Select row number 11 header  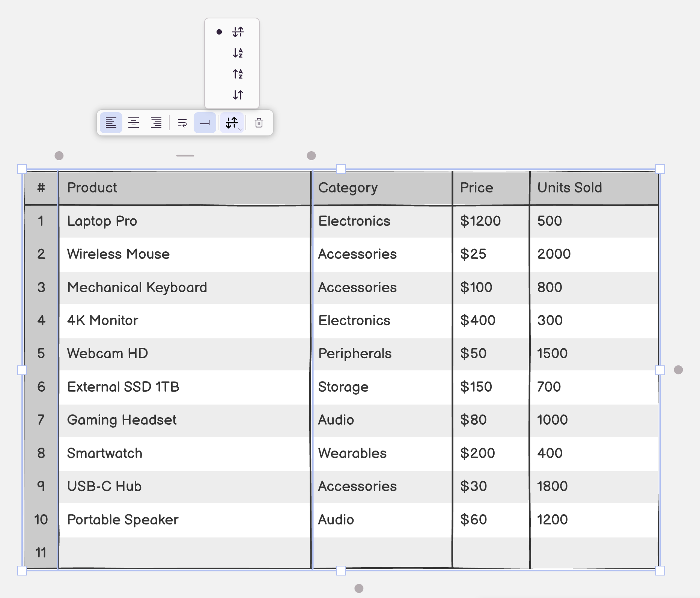click(41, 553)
